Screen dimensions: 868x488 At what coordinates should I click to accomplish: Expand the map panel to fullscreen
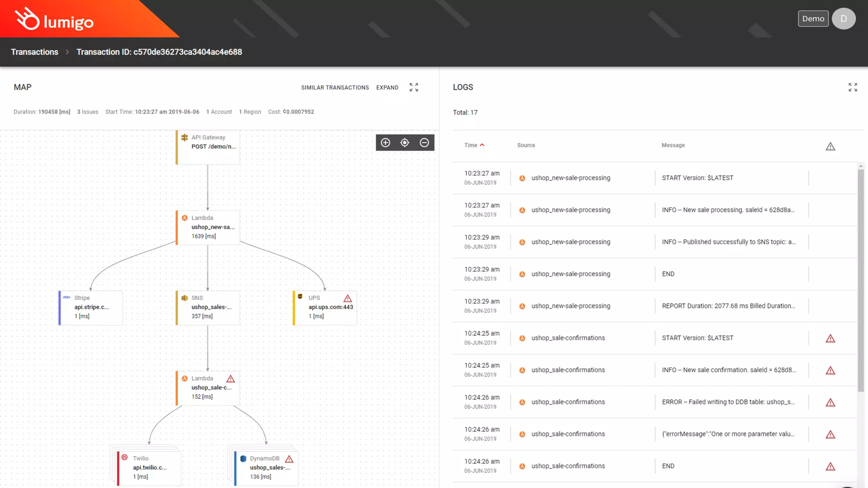click(414, 87)
